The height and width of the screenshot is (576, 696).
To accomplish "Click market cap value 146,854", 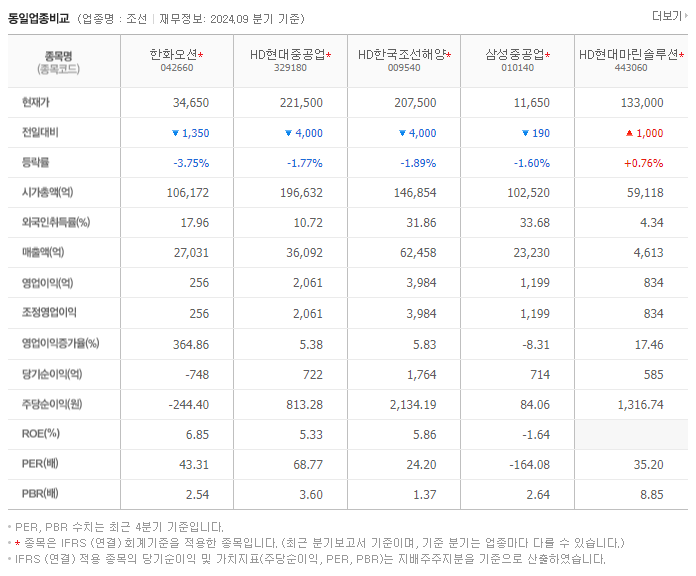I will click(x=415, y=193).
